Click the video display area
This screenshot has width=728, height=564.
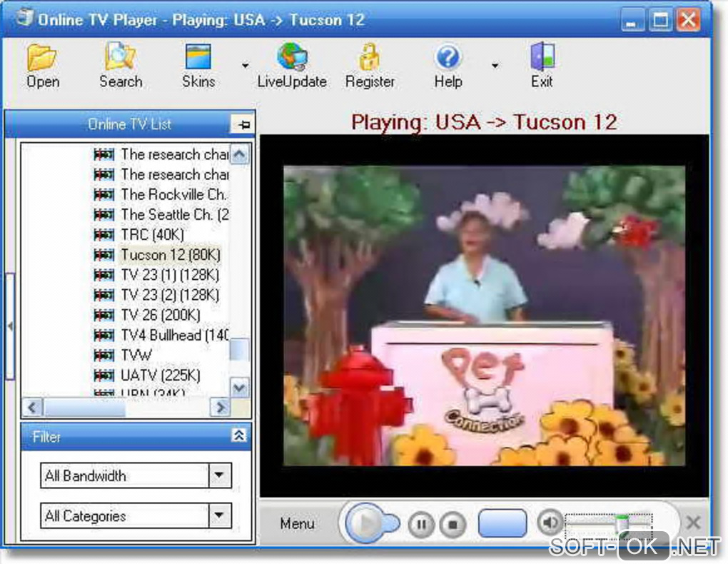click(484, 316)
